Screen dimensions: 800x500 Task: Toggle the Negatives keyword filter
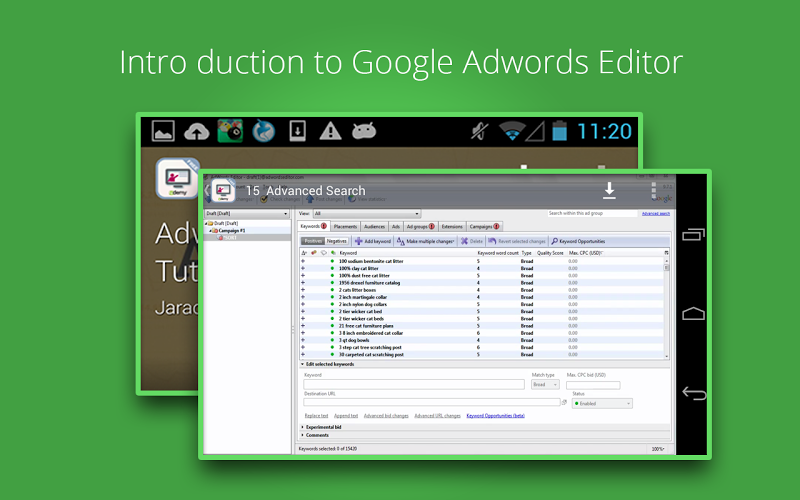(337, 241)
